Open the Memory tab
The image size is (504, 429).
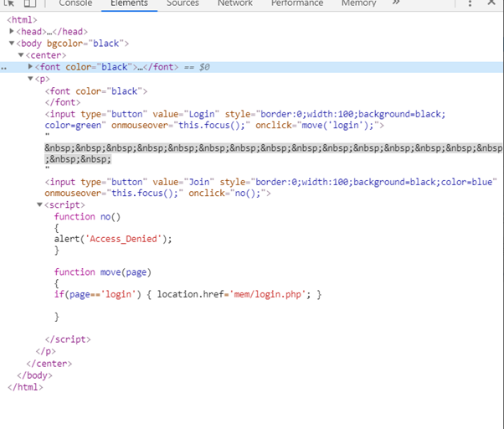(358, 3)
